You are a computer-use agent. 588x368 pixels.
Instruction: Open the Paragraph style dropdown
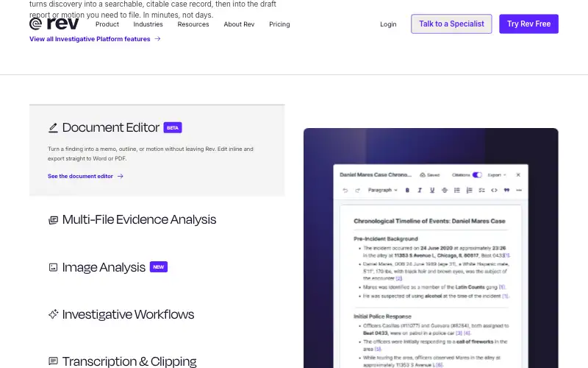[382, 190]
